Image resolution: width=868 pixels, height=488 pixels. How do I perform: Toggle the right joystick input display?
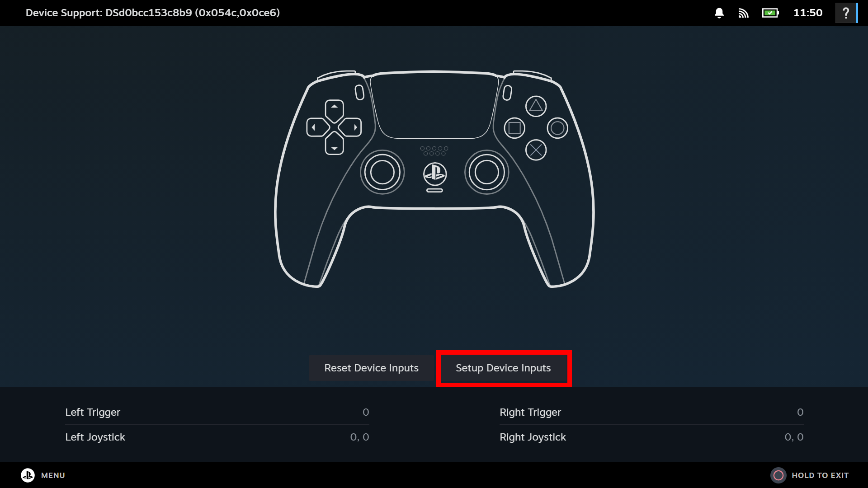tap(651, 437)
